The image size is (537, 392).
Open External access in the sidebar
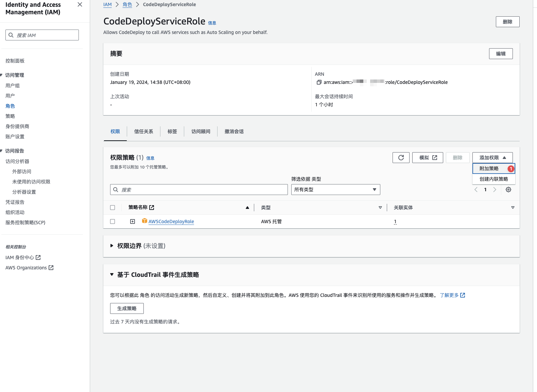point(22,172)
